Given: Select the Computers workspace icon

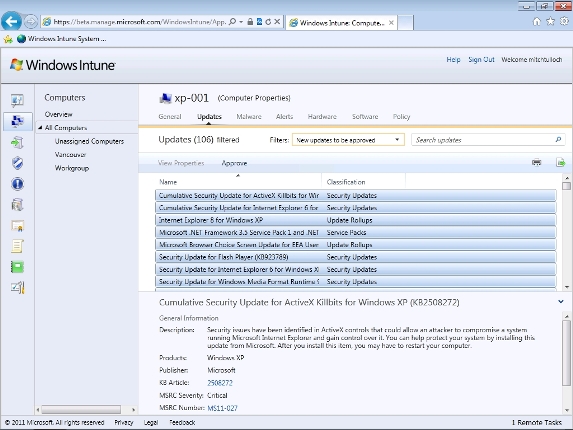Looking at the screenshot, I should (x=17, y=121).
